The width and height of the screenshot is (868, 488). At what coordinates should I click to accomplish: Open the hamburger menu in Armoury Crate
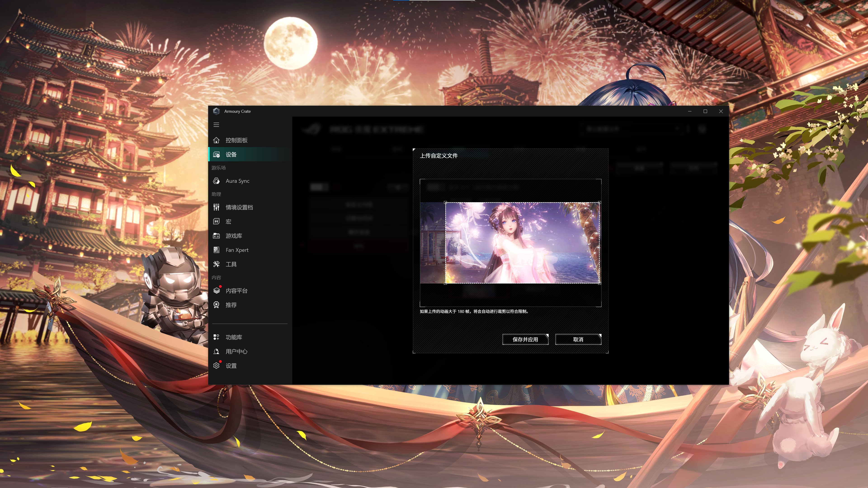pyautogui.click(x=216, y=125)
